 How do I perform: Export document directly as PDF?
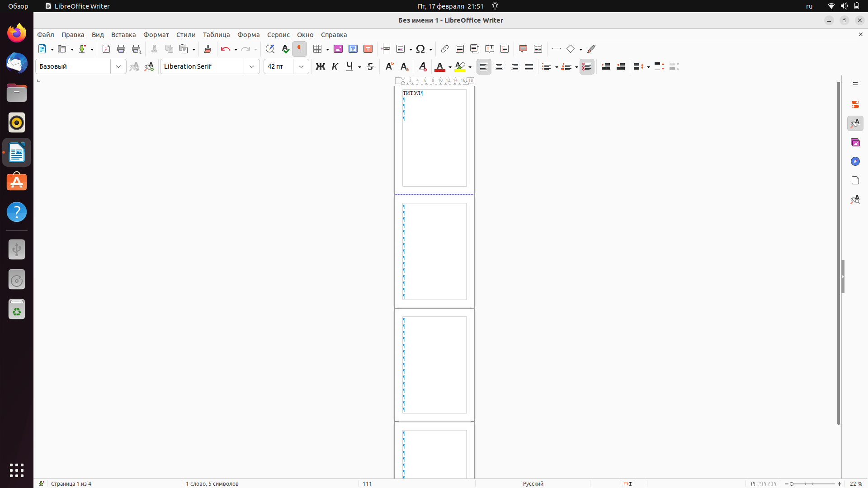click(106, 49)
